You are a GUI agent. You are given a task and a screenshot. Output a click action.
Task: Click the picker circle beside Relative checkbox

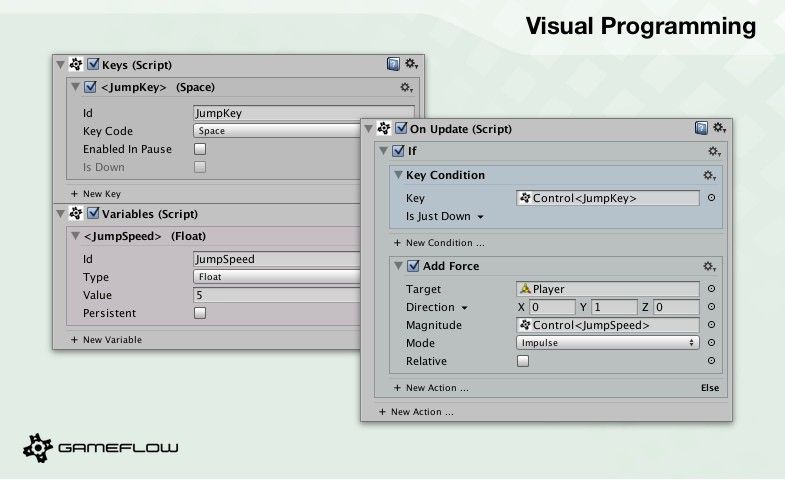[x=711, y=361]
